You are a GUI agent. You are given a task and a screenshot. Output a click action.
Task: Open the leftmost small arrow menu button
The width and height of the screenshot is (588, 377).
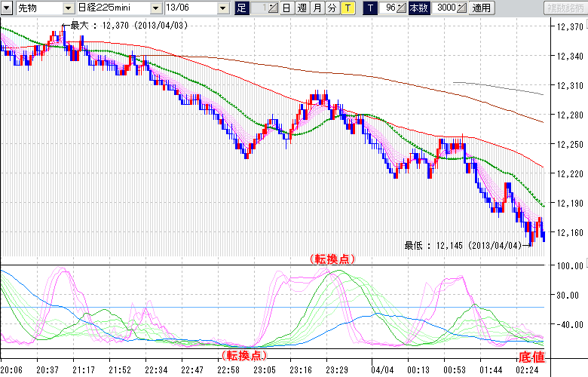[x=7, y=8]
